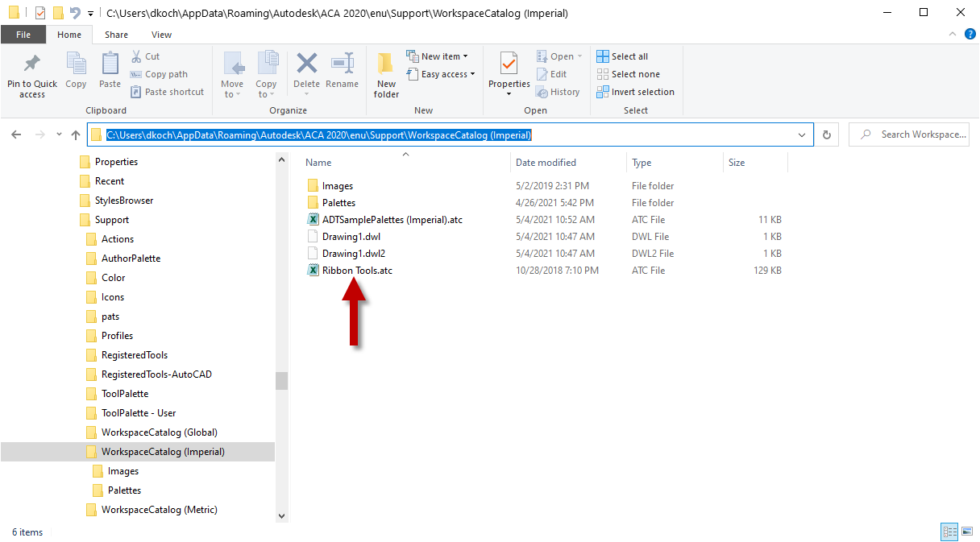Open the Move to dropdown
Image resolution: width=980 pixels, height=542 pixels.
[233, 74]
